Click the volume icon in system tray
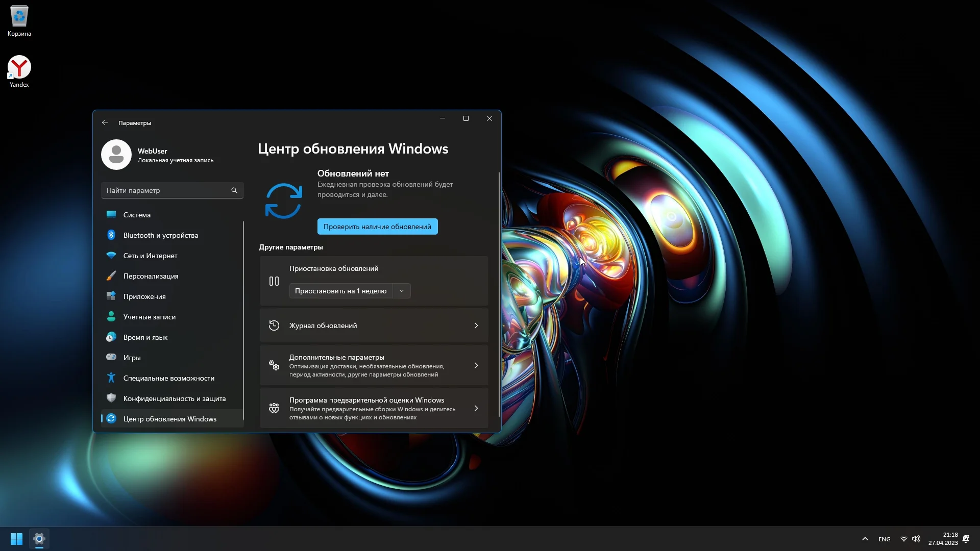Screen dimensions: 980x551 916,539
